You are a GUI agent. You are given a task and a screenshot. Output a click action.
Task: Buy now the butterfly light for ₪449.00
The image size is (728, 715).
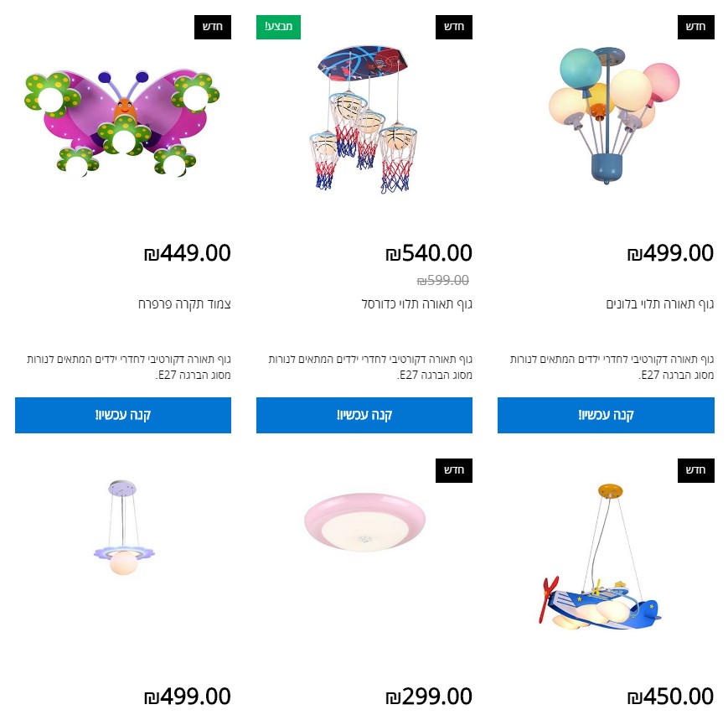(123, 415)
